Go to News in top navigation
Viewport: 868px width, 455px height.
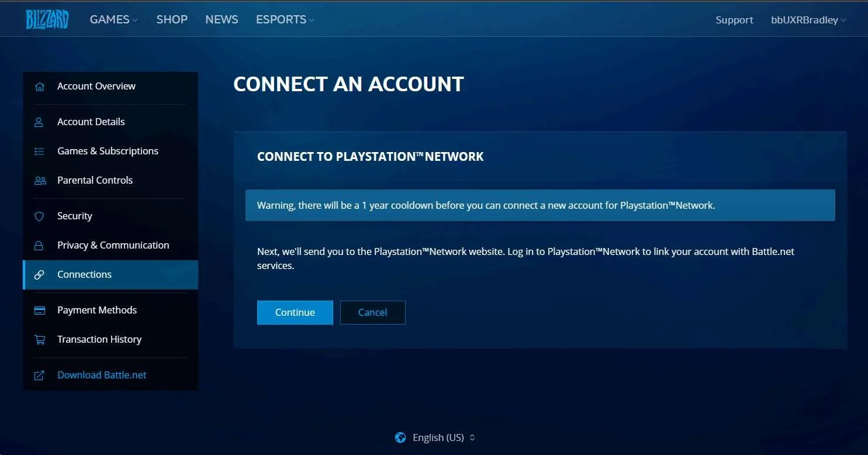222,19
